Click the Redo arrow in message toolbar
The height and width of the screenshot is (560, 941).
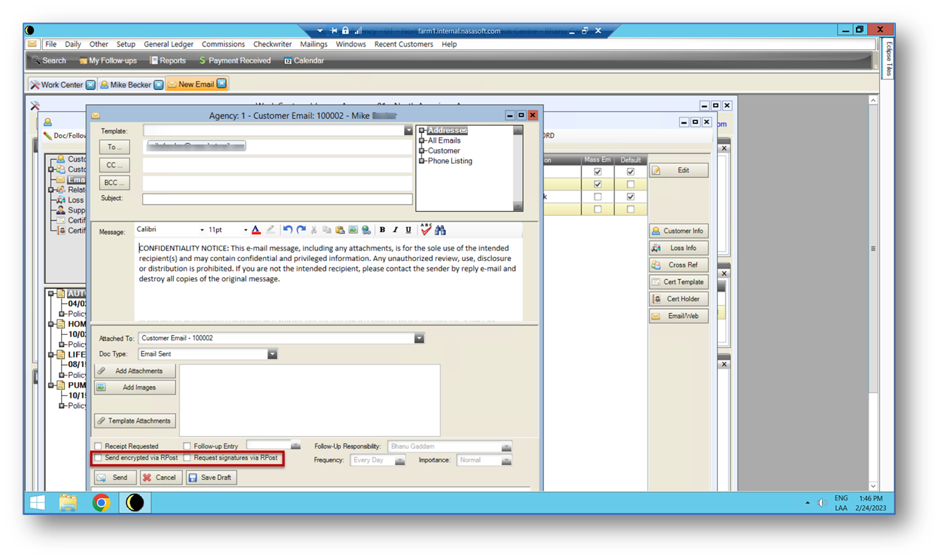pos(301,230)
